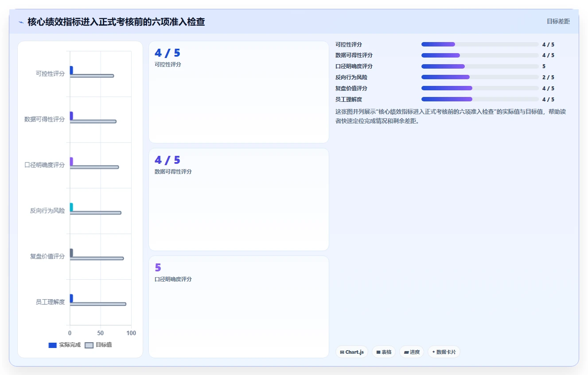The image size is (588, 375).
Task: Click the 复盘价值评分 target bar in chart
Action: [97, 258]
